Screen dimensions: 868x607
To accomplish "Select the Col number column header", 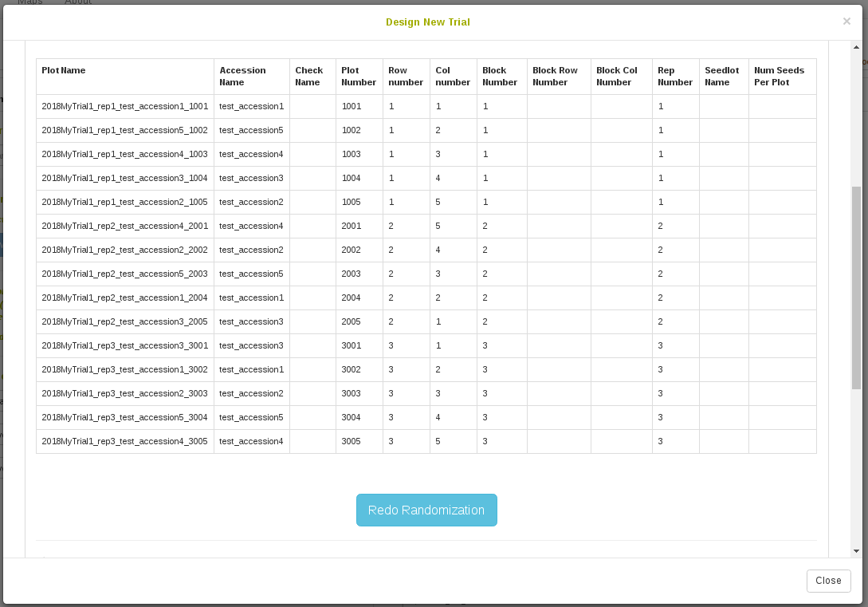I will click(454, 77).
